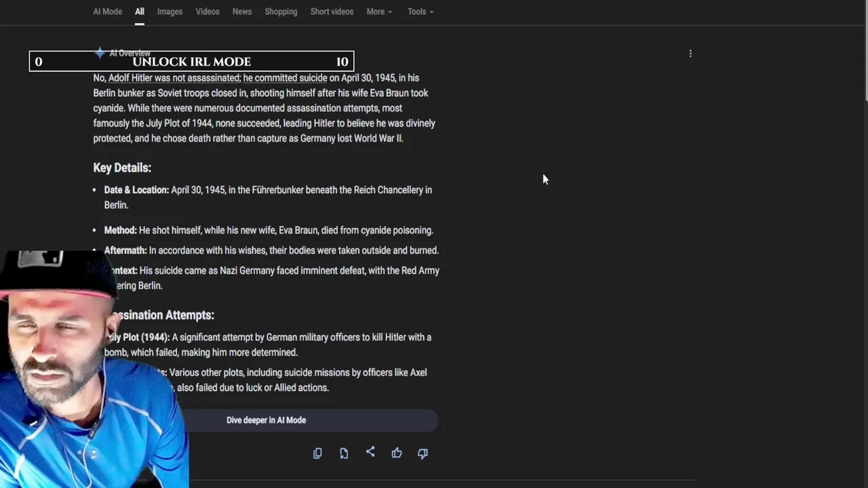The height and width of the screenshot is (488, 868).
Task: Click the 'Method:' bullet label
Action: (x=120, y=230)
